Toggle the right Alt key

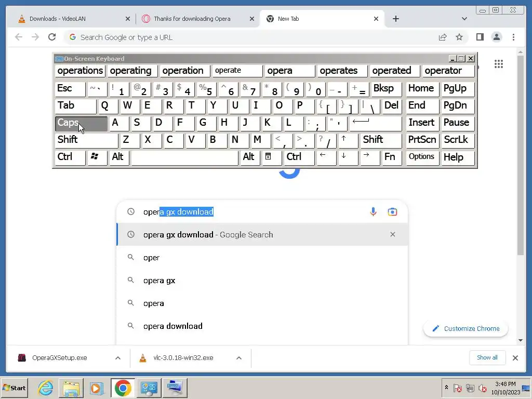click(x=250, y=157)
